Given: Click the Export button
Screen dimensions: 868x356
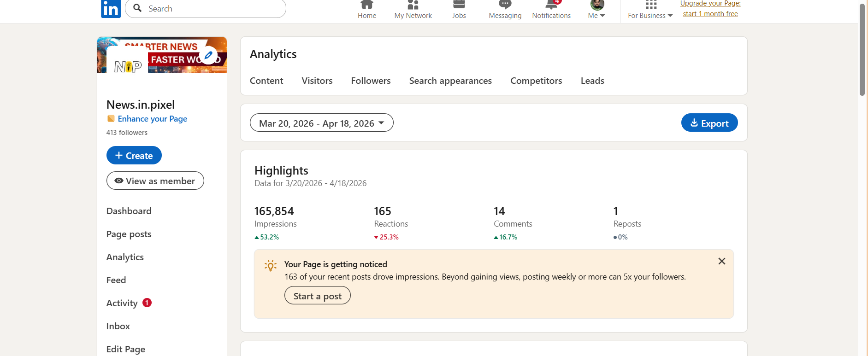Looking at the screenshot, I should point(709,123).
